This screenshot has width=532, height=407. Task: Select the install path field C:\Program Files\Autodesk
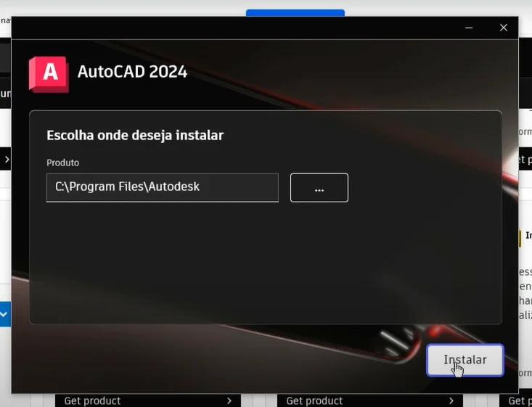click(x=163, y=188)
